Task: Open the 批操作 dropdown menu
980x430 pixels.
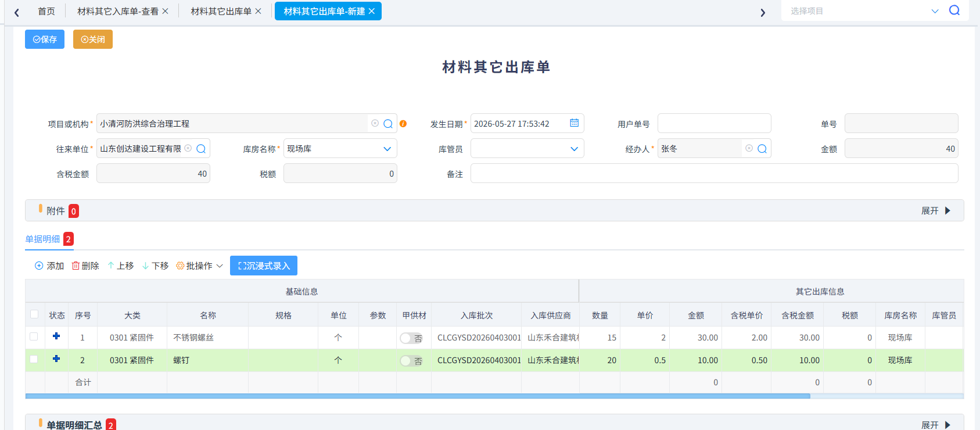Action: tap(200, 266)
